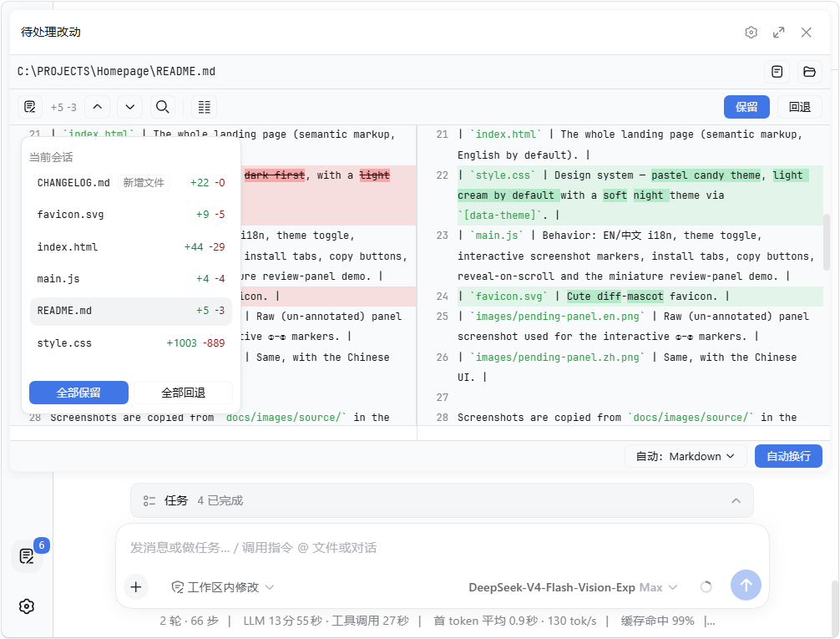The width and height of the screenshot is (840, 639).
Task: Go to next change with down arrow
Action: [x=129, y=107]
